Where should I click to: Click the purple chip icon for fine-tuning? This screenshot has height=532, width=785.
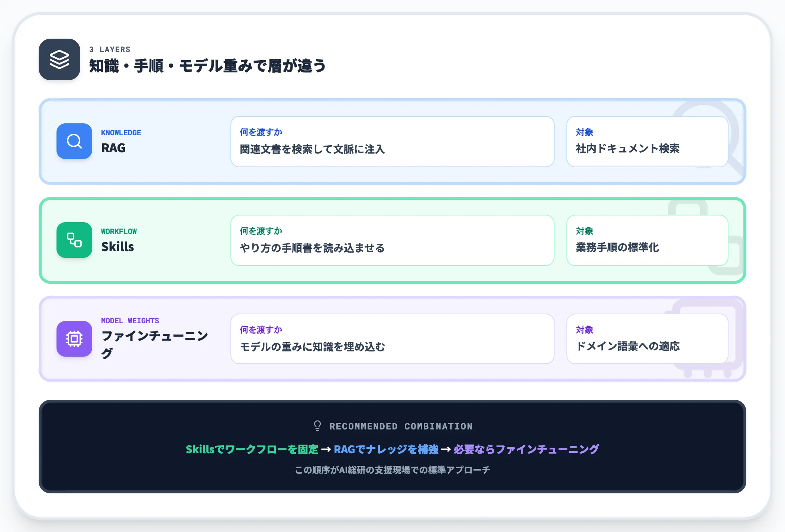point(74,339)
